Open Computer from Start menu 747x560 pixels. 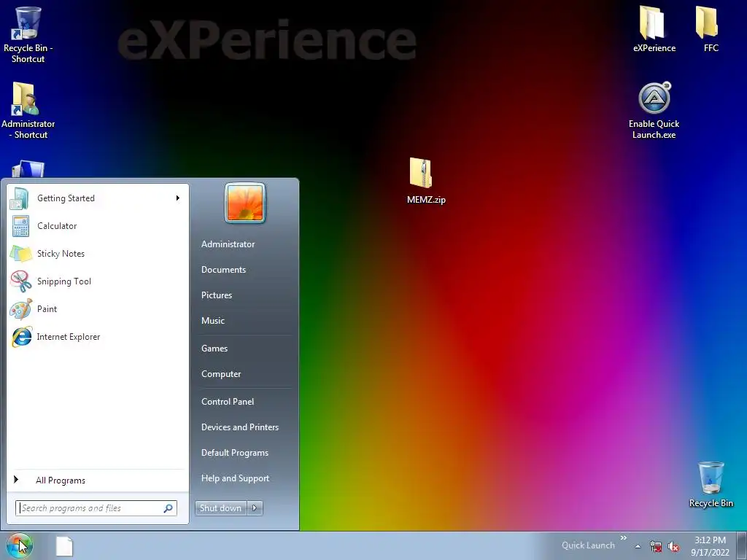[221, 374]
